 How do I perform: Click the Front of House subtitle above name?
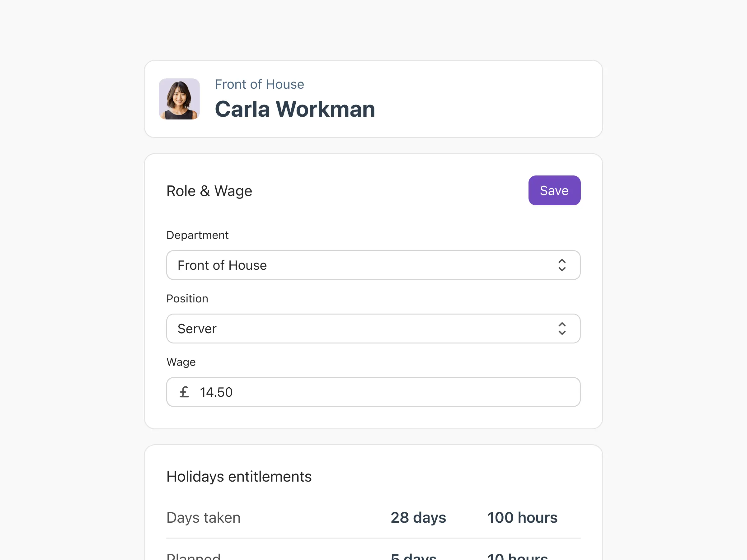pos(259,84)
